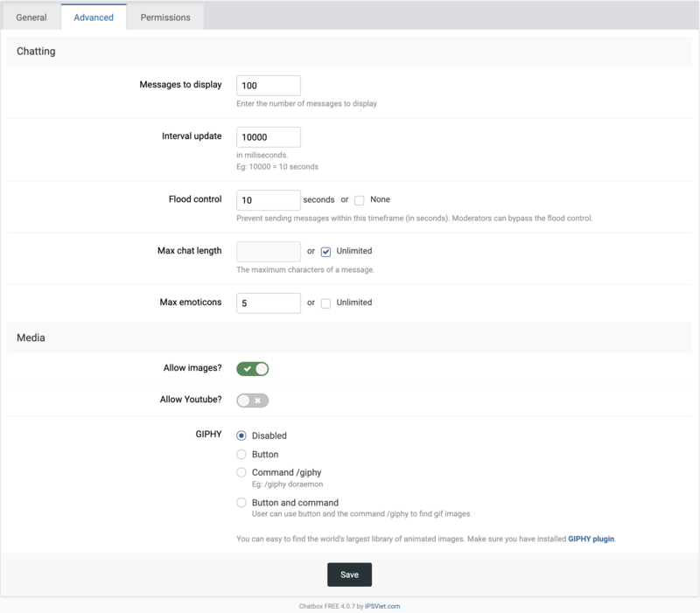Enable the Allow Youtube toggle
The width and height of the screenshot is (700, 613).
pos(253,401)
